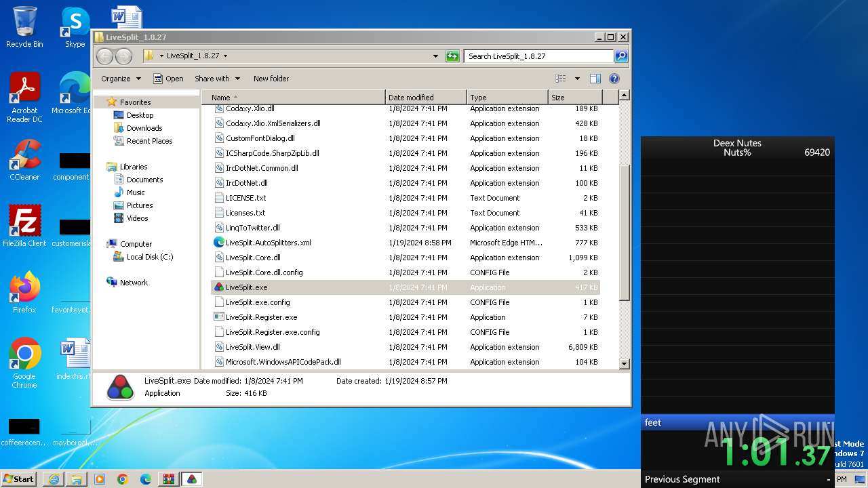Viewport: 868px width, 488px height.
Task: Click the Explorer help icon
Action: (x=614, y=79)
